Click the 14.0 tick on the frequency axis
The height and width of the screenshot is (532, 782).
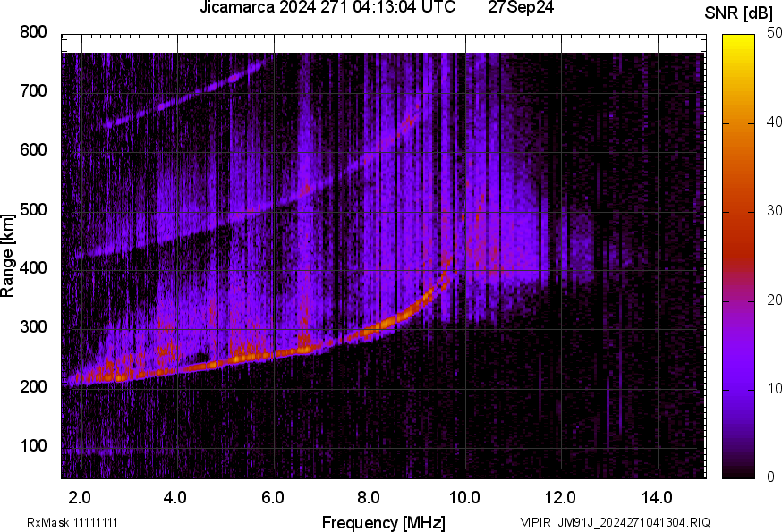pos(658,496)
